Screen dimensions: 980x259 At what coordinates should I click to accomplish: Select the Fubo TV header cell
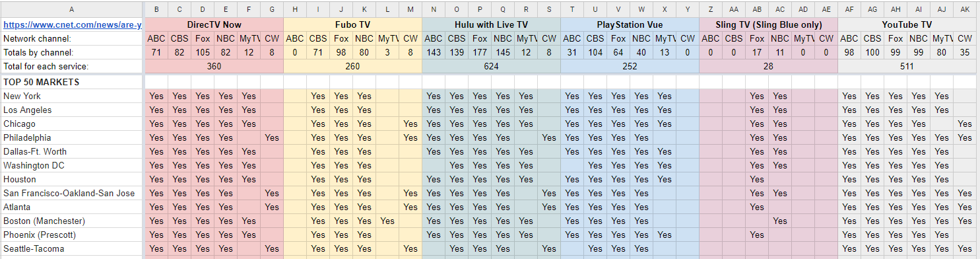pyautogui.click(x=352, y=24)
